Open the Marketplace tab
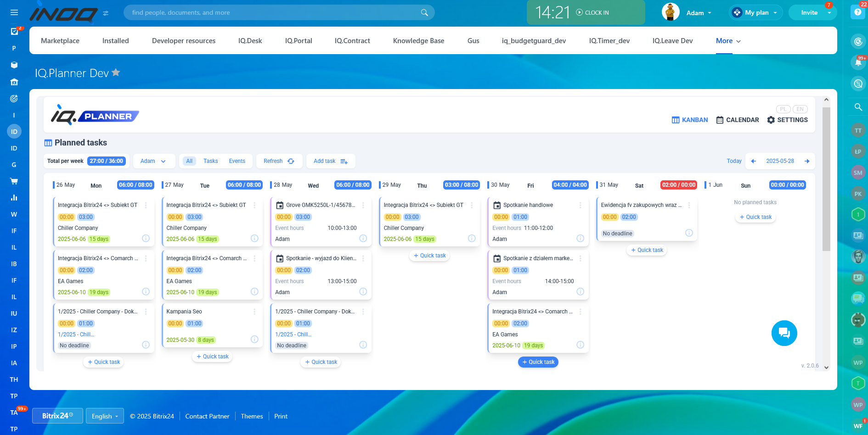 (x=60, y=41)
